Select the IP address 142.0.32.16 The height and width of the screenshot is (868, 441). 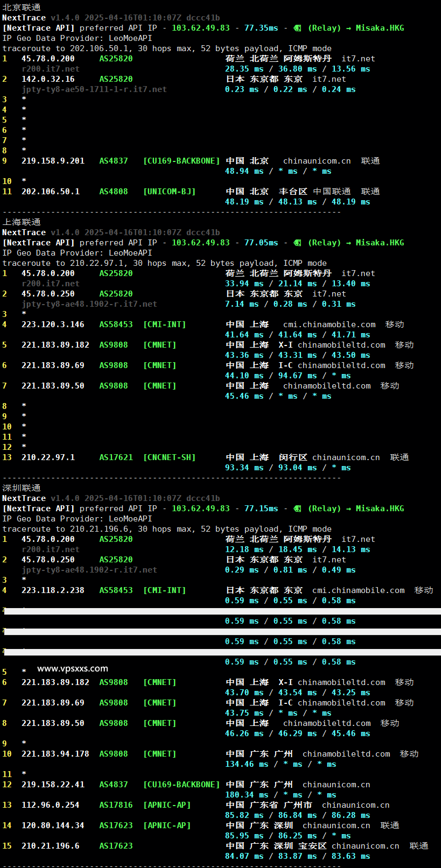[x=48, y=79]
